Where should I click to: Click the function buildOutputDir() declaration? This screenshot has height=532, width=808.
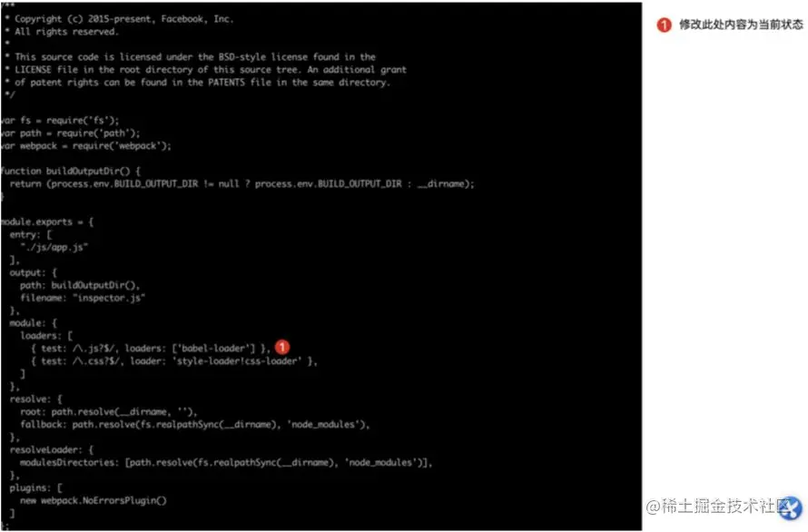tap(71, 172)
